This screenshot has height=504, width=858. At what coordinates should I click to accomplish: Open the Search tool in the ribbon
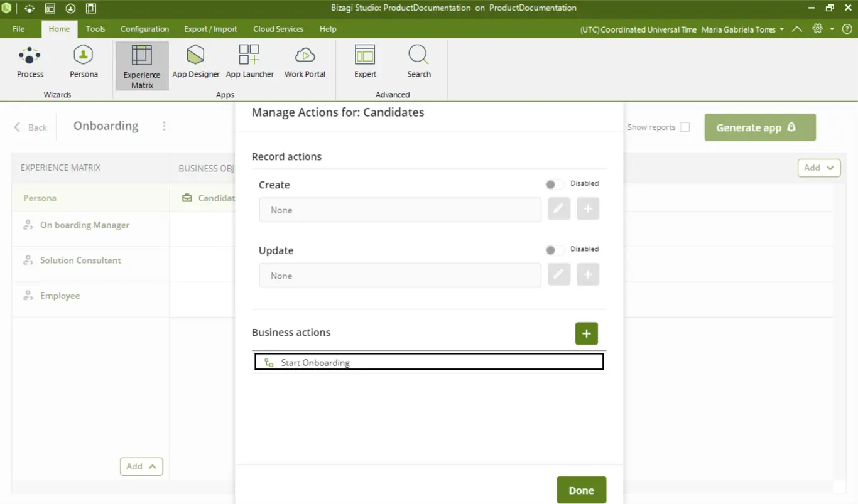[418, 62]
